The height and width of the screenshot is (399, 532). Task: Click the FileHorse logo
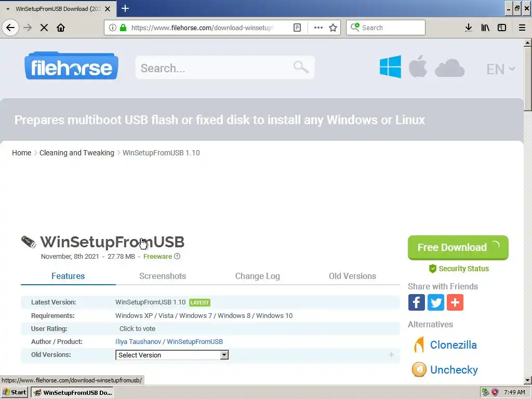pos(71,66)
